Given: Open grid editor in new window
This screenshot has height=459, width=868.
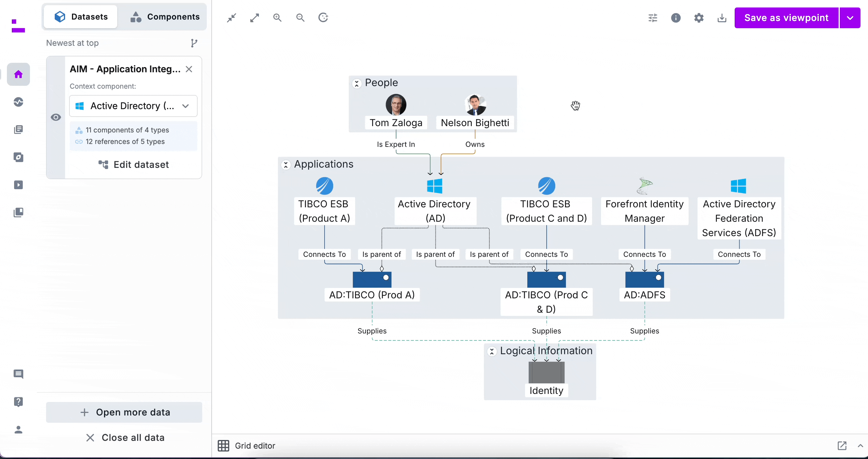Looking at the screenshot, I should (x=842, y=445).
